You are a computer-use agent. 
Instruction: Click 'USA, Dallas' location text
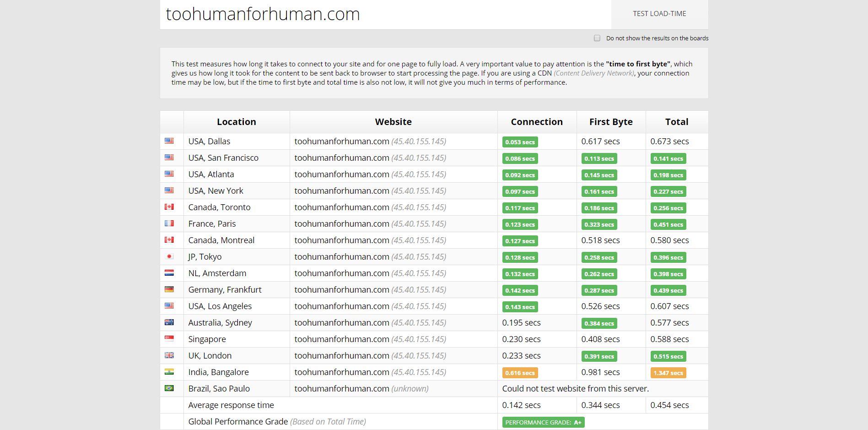pos(209,142)
